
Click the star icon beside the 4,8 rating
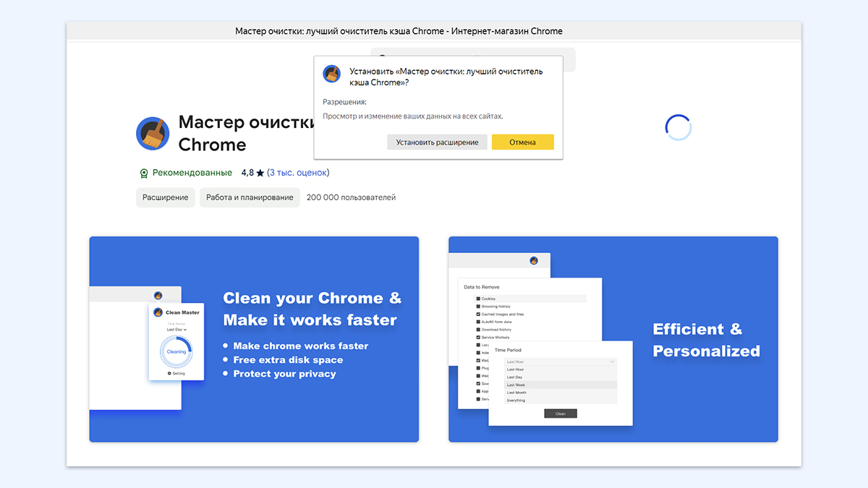tap(260, 174)
